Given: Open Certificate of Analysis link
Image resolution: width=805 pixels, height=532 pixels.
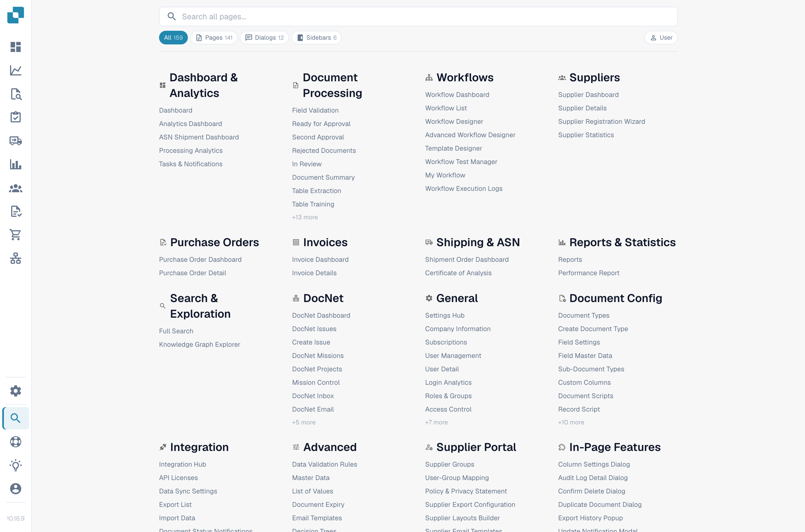Looking at the screenshot, I should click(x=458, y=273).
